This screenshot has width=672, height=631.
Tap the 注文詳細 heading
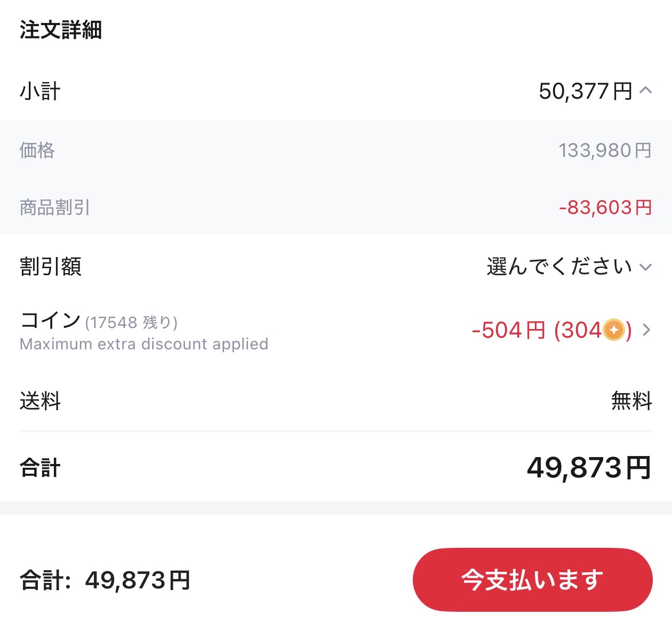tap(61, 30)
